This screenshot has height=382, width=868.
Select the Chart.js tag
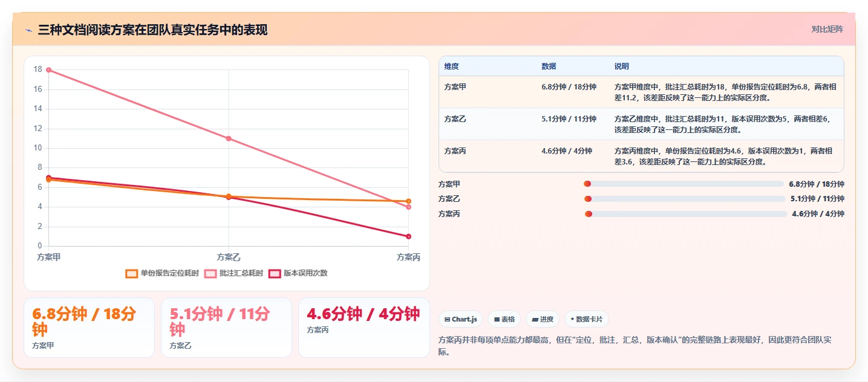[x=460, y=319]
